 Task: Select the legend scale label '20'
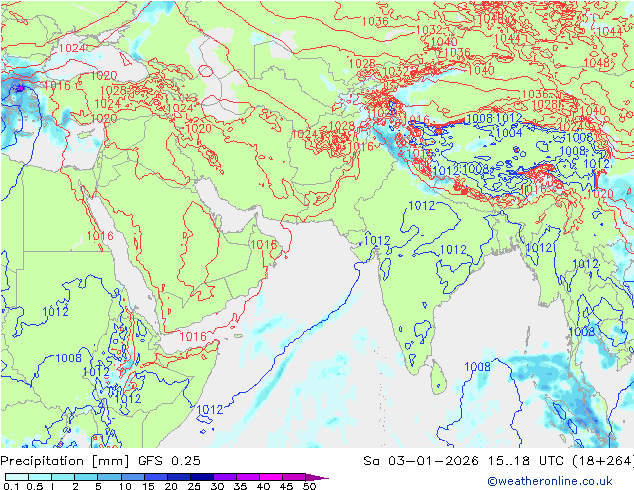[x=171, y=486]
